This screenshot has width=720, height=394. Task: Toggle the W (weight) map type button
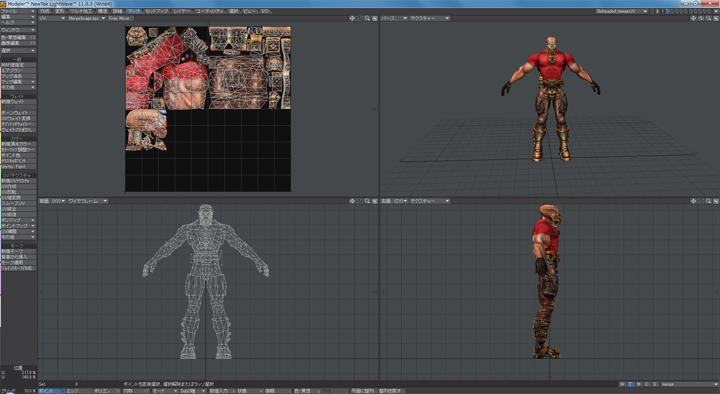tap(622, 384)
